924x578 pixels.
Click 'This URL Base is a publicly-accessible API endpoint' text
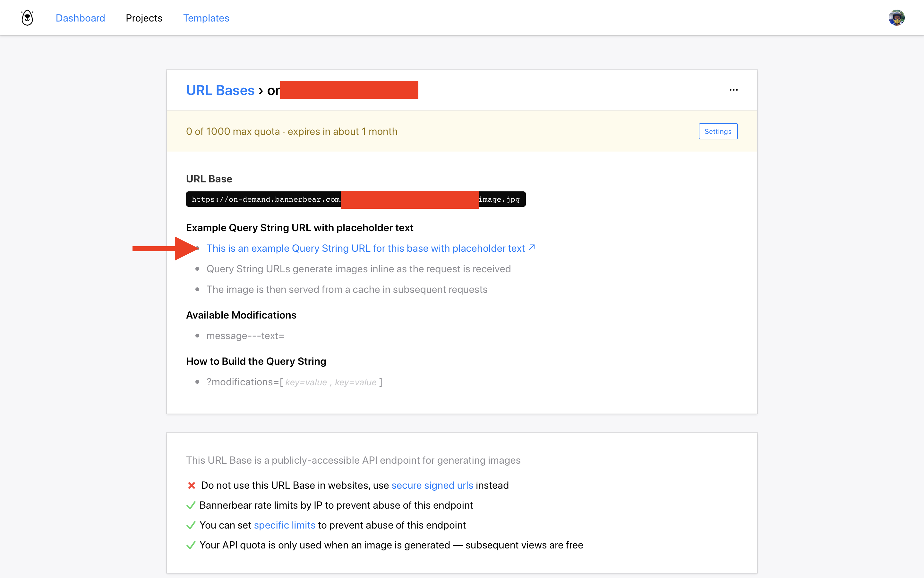pos(353,460)
